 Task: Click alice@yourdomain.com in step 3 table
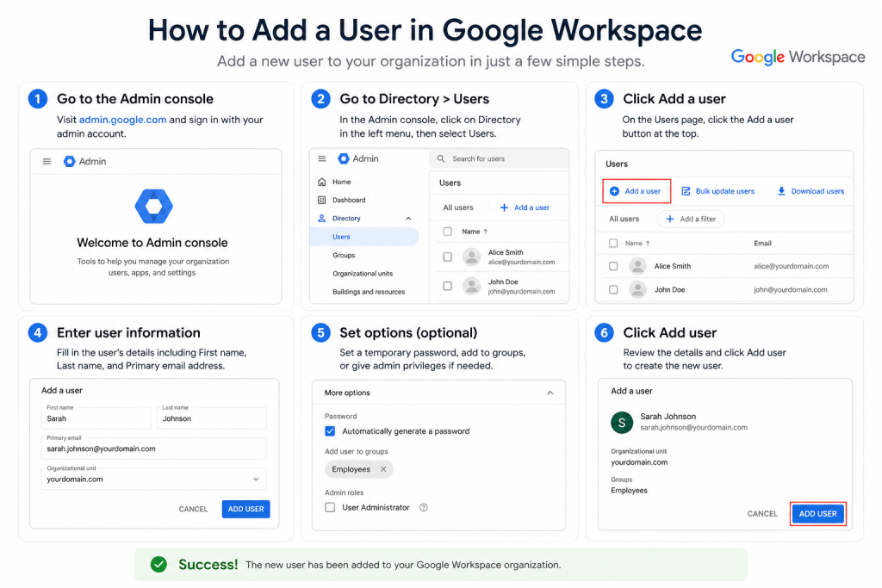click(x=791, y=266)
